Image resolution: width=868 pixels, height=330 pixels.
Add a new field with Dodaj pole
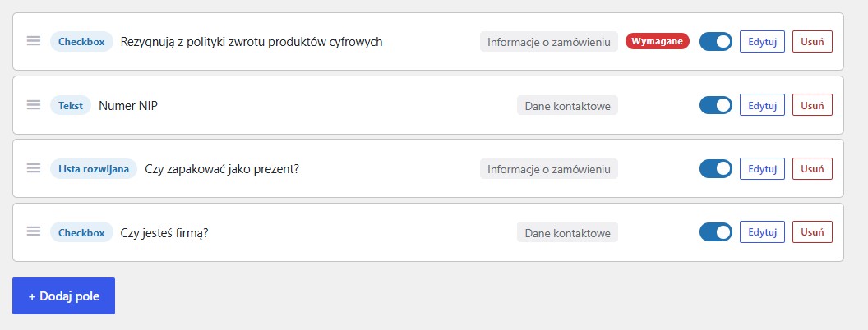pos(63,296)
